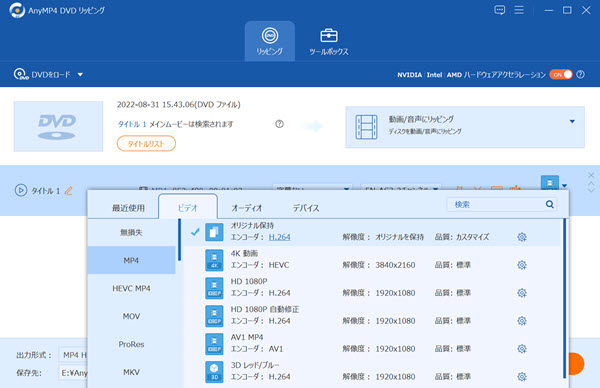Open settings gear for AV1 MP4 preset

(522, 349)
